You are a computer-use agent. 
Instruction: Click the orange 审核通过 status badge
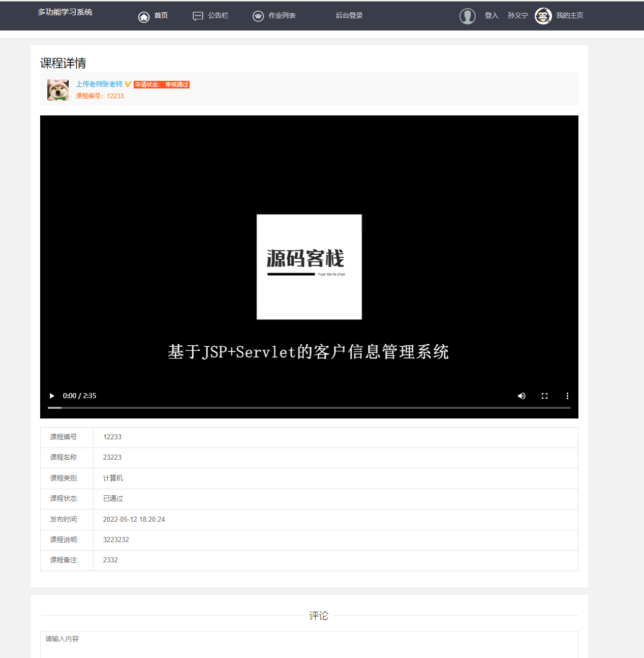[162, 85]
